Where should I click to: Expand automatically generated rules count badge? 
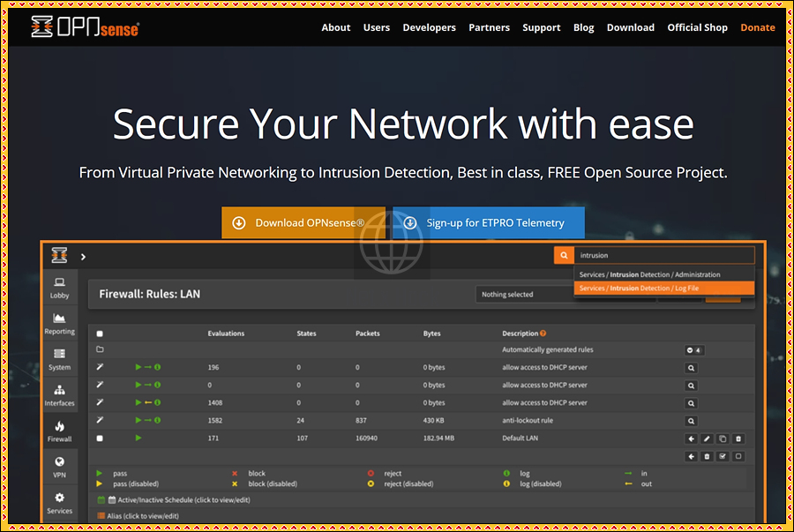[x=693, y=350]
